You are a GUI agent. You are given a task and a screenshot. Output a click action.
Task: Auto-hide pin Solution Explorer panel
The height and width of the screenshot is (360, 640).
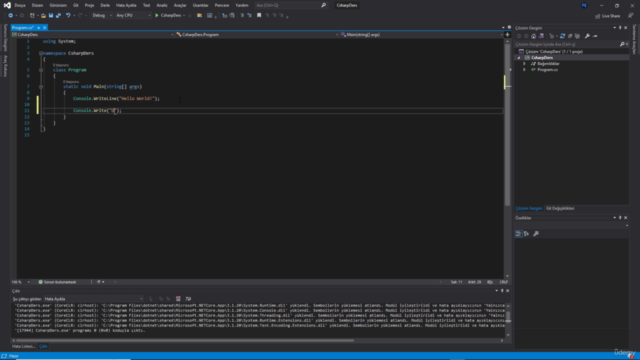(620, 28)
